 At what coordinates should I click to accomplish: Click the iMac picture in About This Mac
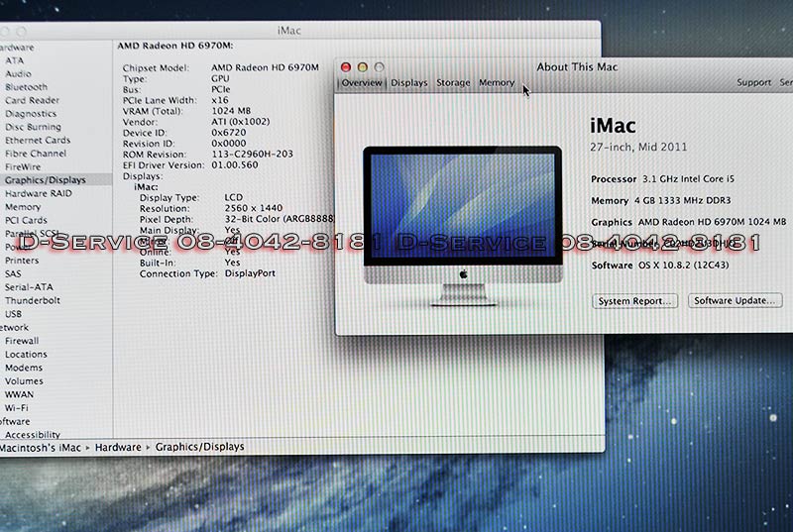tap(462, 226)
